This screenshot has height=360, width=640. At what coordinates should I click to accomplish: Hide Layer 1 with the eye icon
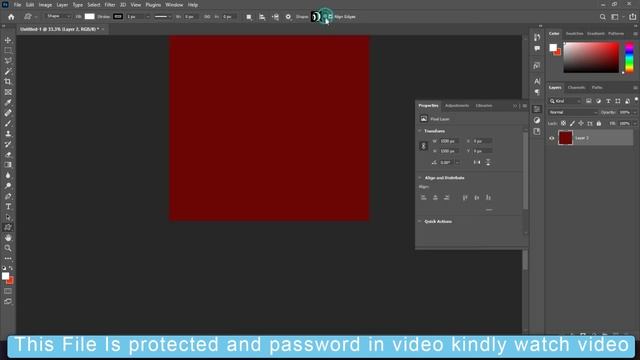pyautogui.click(x=551, y=138)
